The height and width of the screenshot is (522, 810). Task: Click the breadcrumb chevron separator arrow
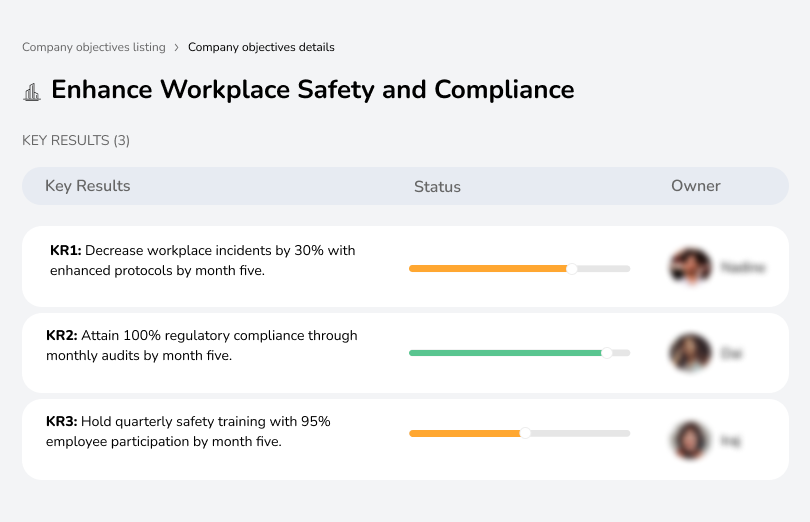pos(177,48)
